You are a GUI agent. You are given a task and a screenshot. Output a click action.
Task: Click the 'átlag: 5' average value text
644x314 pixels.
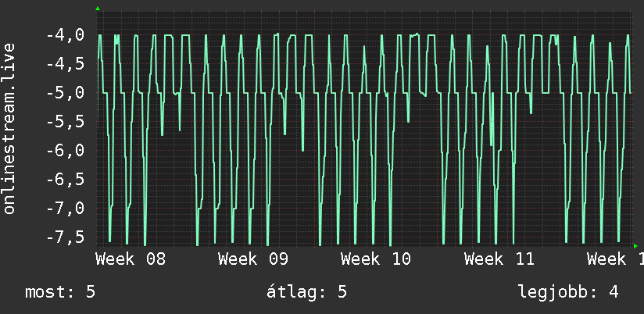tap(306, 292)
